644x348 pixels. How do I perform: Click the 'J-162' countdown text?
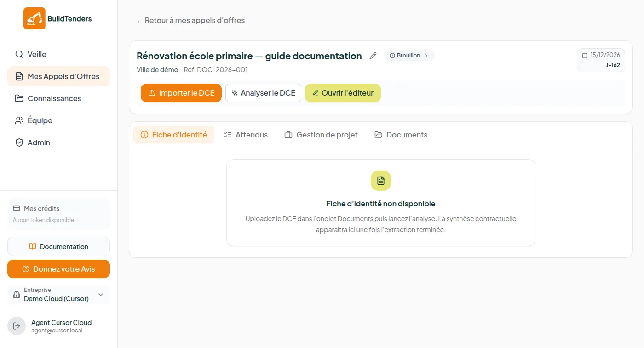click(x=613, y=65)
